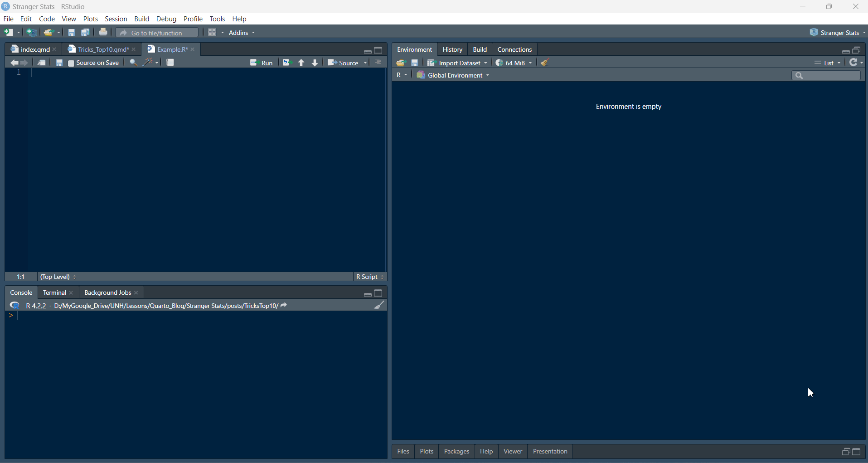Show document outline
Image resolution: width=868 pixels, height=463 pixels.
point(378,63)
